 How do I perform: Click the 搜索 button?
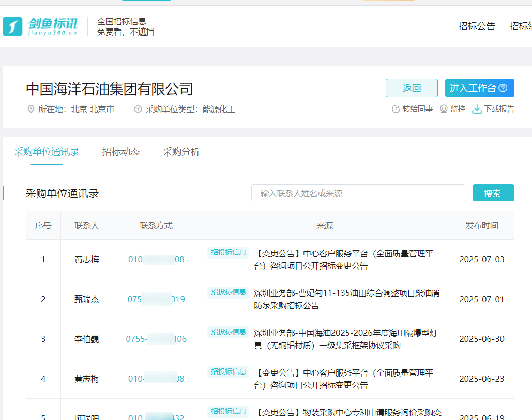(493, 193)
